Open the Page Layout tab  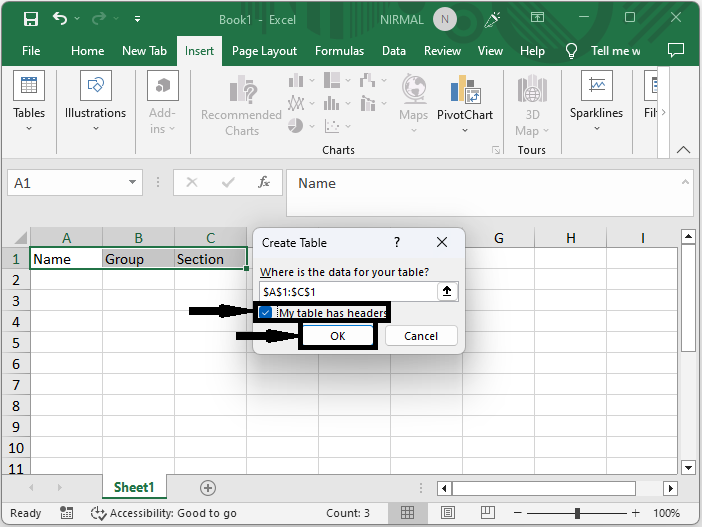(264, 51)
